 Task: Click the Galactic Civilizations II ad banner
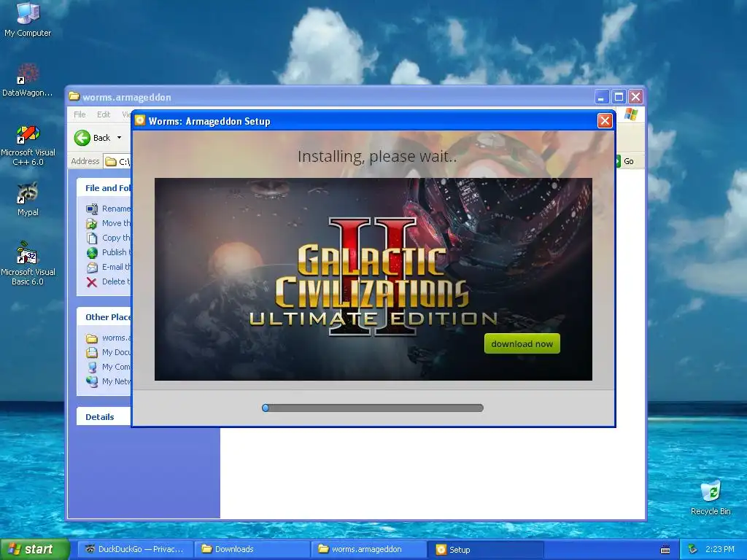373,279
